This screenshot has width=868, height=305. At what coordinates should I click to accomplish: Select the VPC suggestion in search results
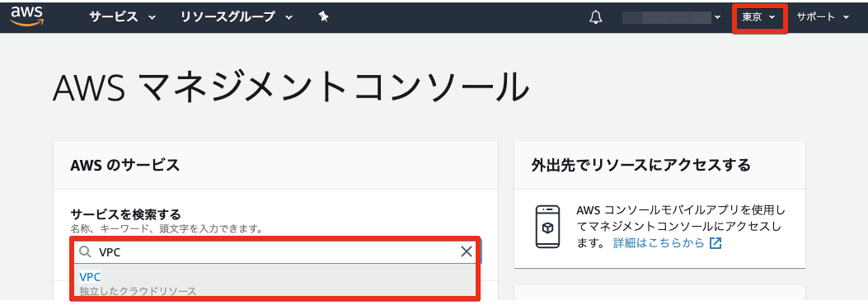[275, 282]
